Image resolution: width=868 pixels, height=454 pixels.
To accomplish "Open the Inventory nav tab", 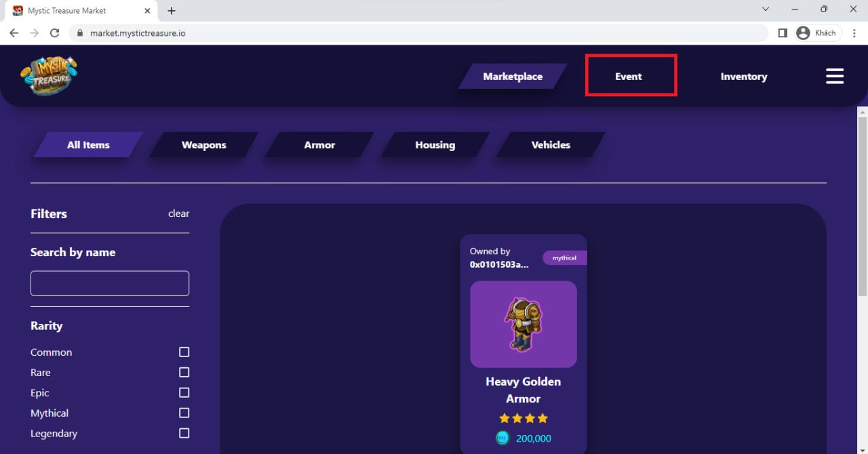I will pyautogui.click(x=744, y=77).
